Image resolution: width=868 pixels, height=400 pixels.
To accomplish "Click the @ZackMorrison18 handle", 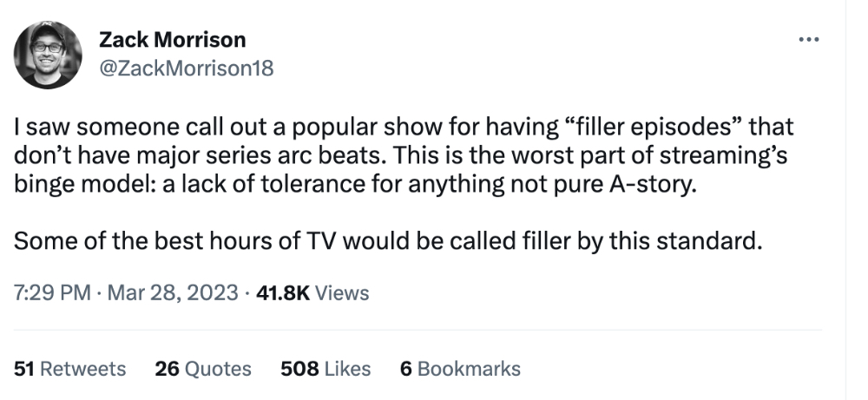I will [187, 67].
